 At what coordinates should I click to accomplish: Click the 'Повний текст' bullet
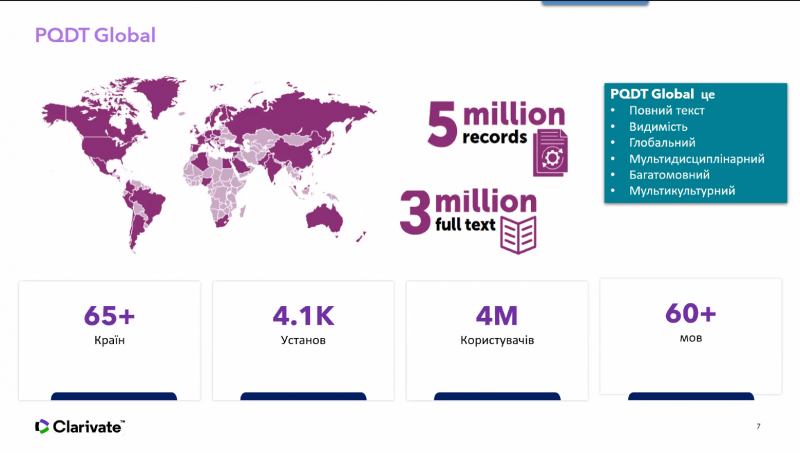[666, 111]
